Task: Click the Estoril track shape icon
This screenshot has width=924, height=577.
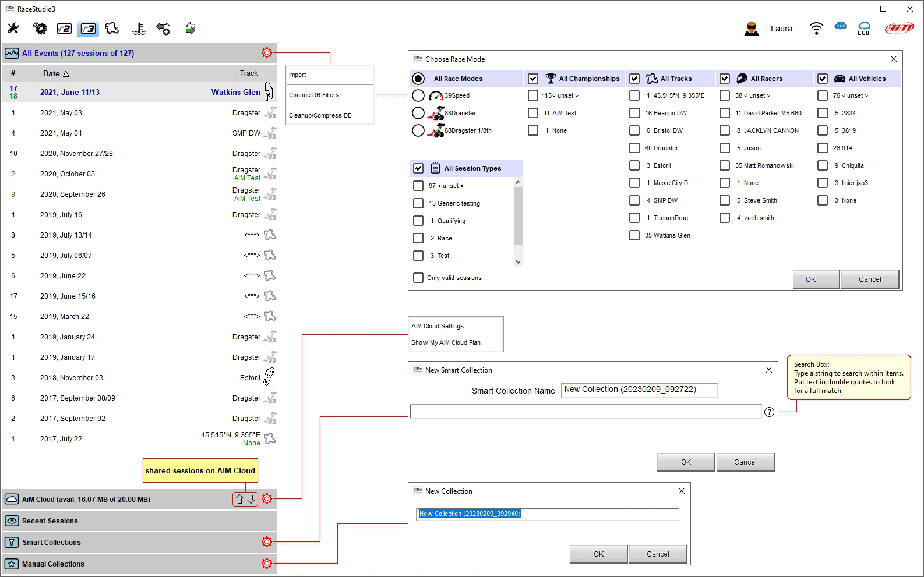Action: [x=269, y=377]
